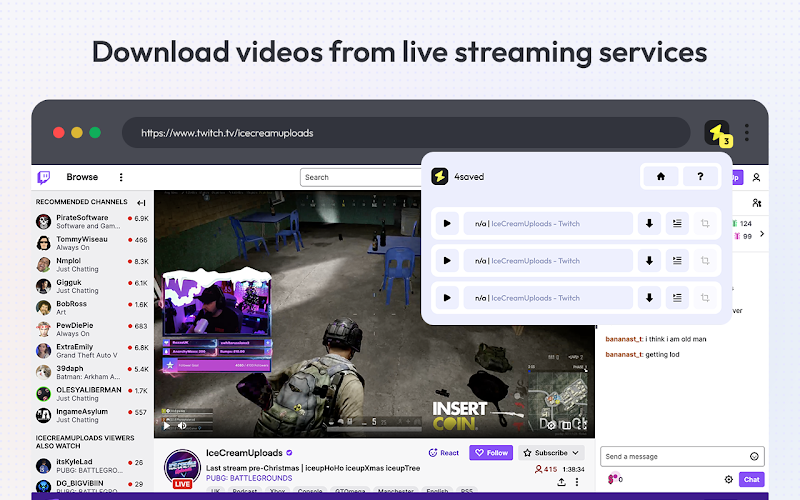Click the React button
800x500 pixels.
point(444,453)
